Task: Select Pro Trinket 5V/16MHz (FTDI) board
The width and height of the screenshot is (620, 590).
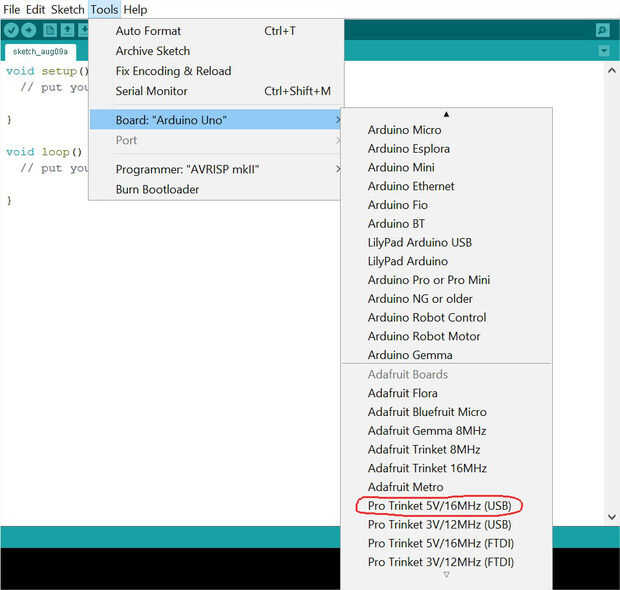Action: click(x=446, y=543)
